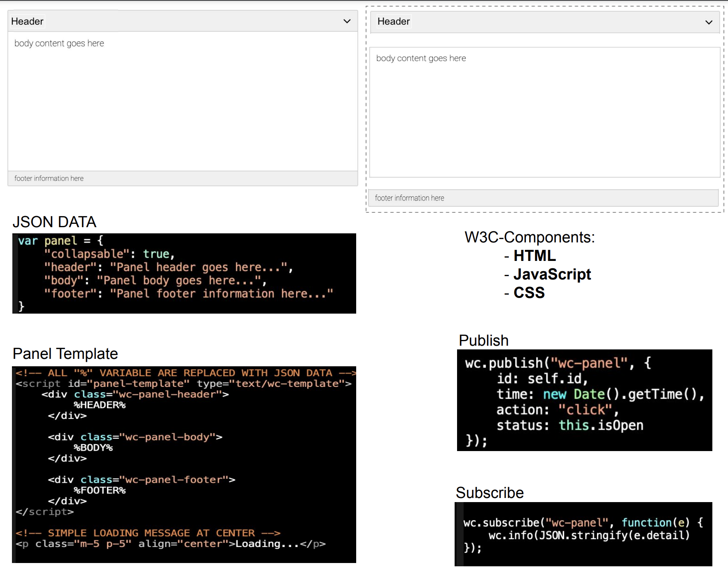The height and width of the screenshot is (577, 728).
Task: Click 'footer information here' in the left panel
Action: tap(49, 178)
